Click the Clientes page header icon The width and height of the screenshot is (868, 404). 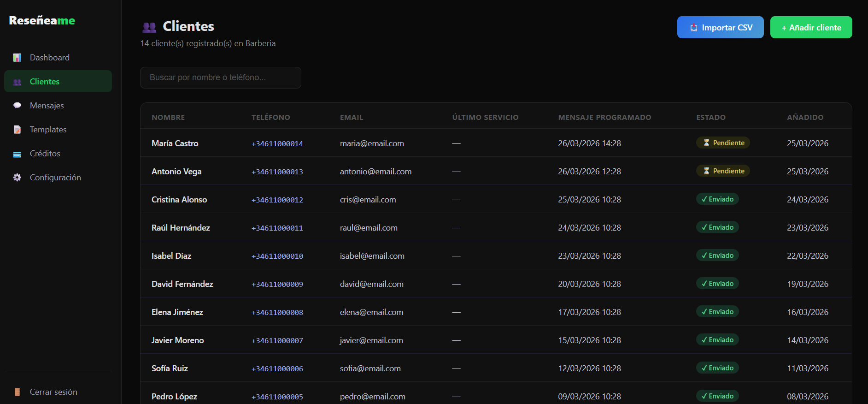149,27
